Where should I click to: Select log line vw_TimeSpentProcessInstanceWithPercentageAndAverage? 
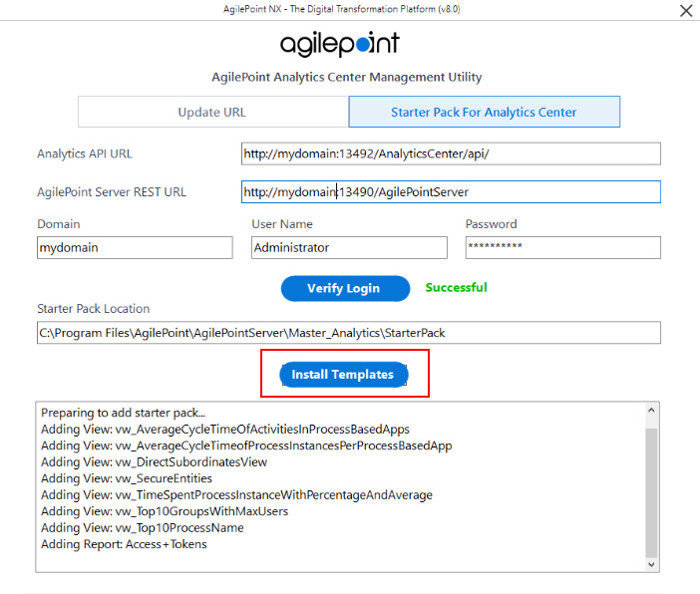(x=236, y=495)
